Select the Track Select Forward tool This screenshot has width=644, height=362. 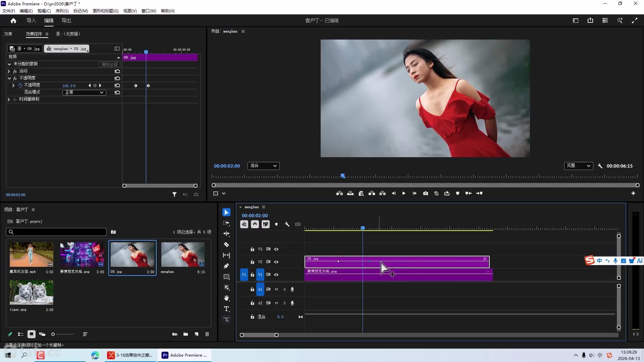[226, 223]
